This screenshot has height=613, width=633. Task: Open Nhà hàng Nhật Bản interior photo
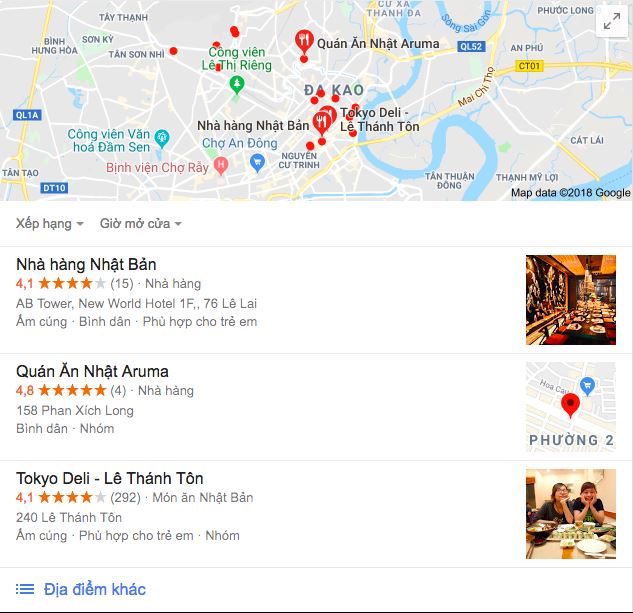click(x=571, y=300)
